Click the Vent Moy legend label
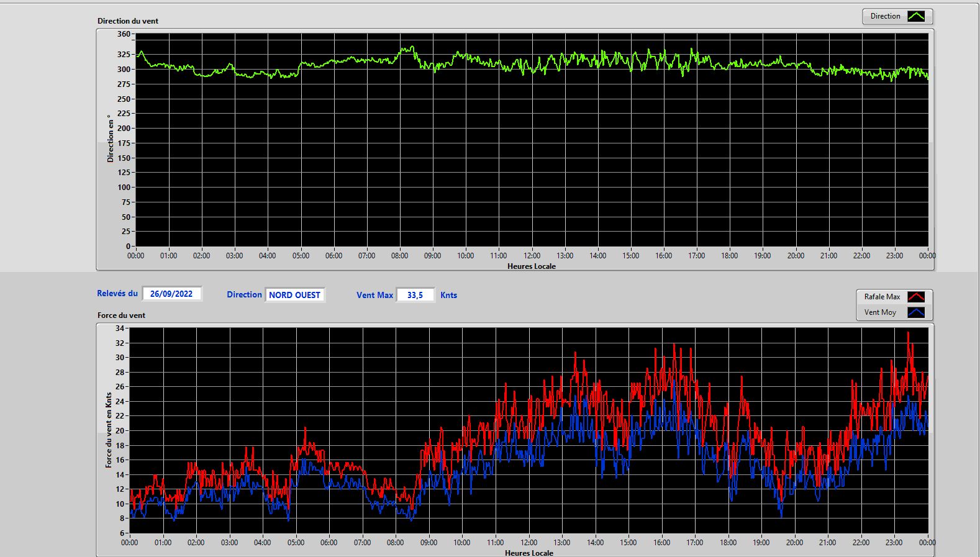 pos(880,312)
